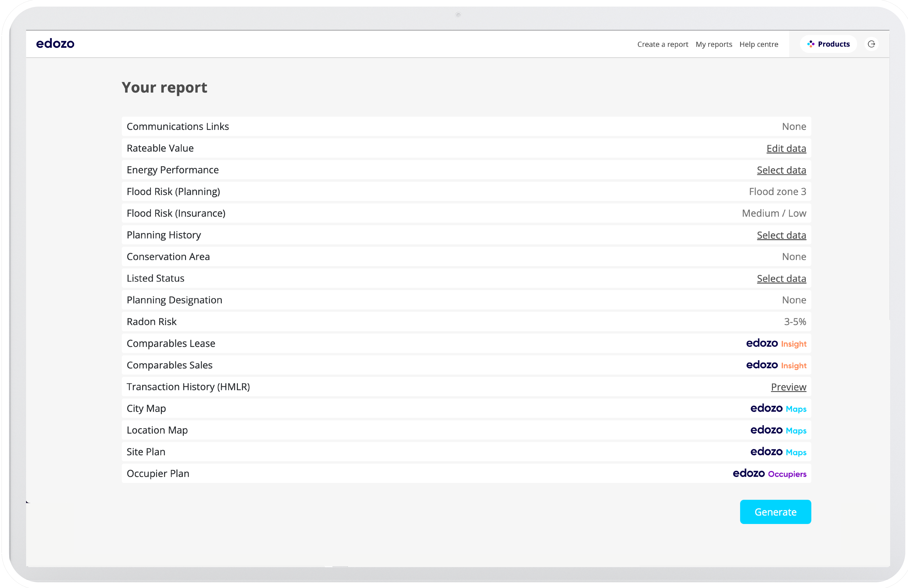Click the Your report heading
Image resolution: width=908 pixels, height=588 pixels.
pyautogui.click(x=164, y=88)
